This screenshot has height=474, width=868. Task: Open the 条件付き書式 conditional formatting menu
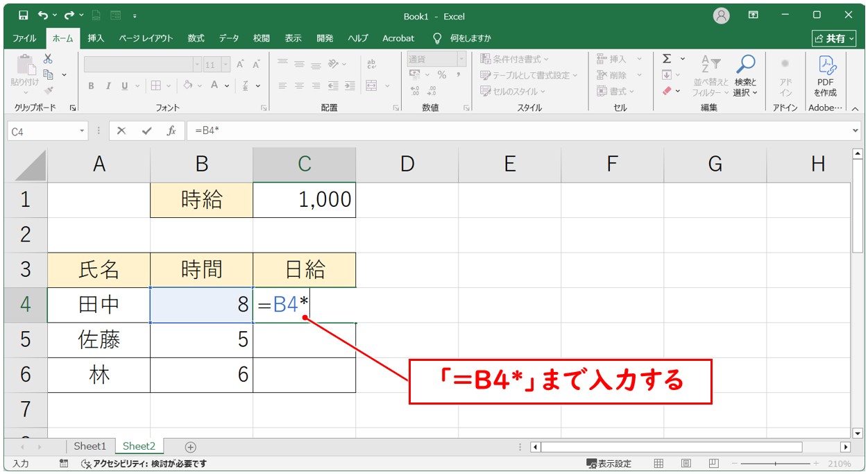[x=515, y=59]
